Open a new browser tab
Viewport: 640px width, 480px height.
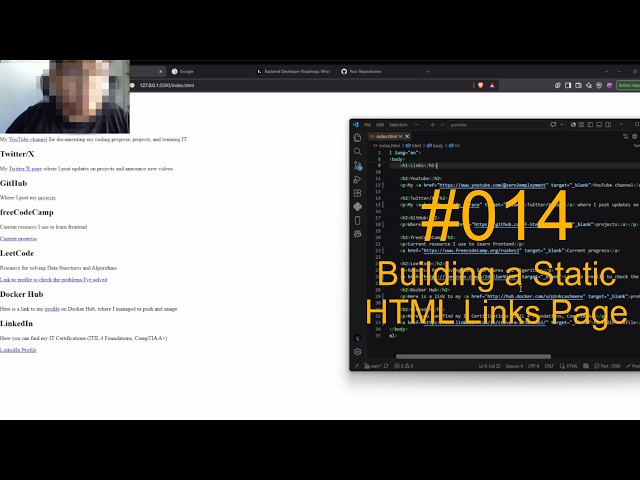pyautogui.click(x=428, y=71)
